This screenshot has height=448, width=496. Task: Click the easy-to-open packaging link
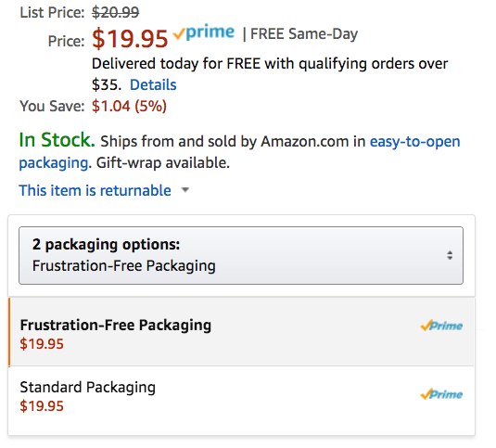point(239,152)
